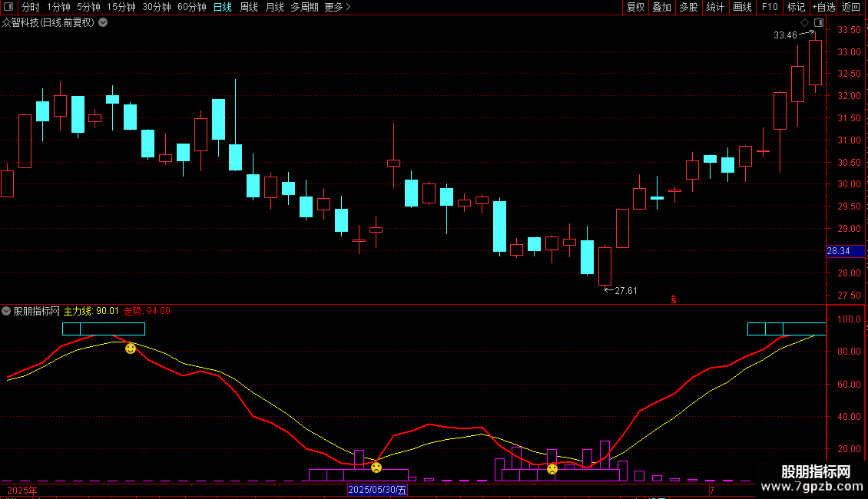868x499 pixels.
Task: Switch to 分时 intraday view
Action: [31, 7]
